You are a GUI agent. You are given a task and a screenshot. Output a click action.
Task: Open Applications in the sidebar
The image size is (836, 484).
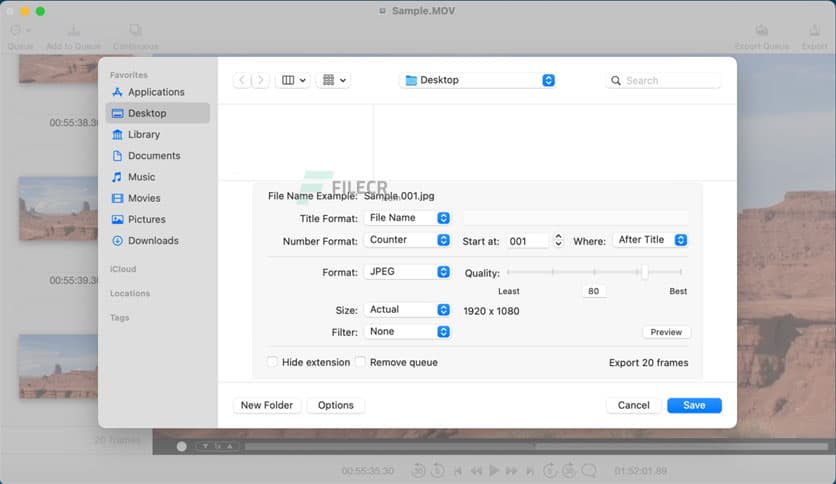(155, 92)
